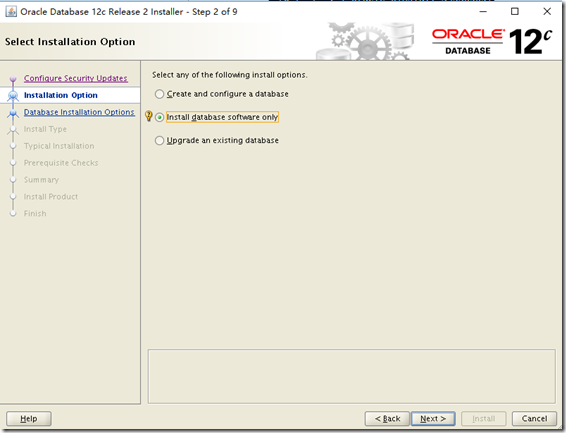
Task: Go to Database Installation Options step link
Action: (x=79, y=112)
